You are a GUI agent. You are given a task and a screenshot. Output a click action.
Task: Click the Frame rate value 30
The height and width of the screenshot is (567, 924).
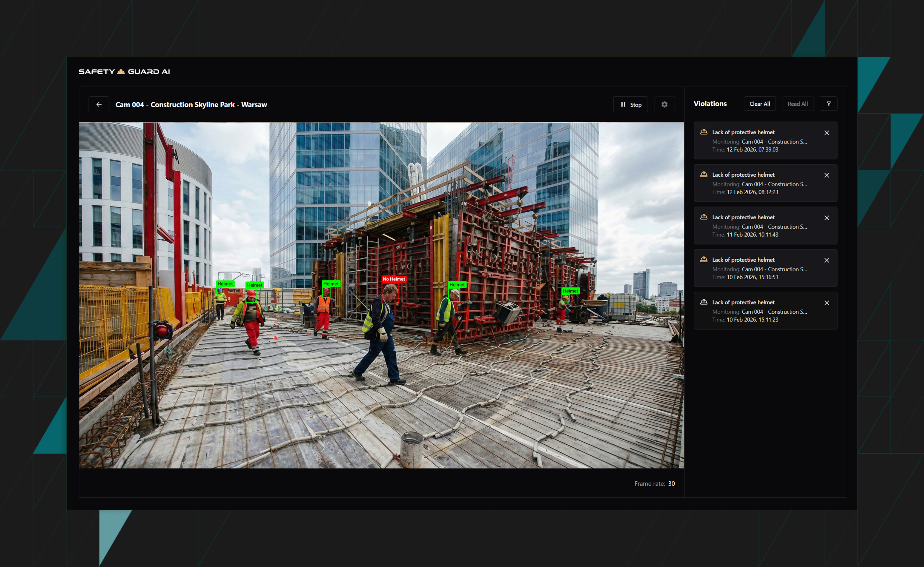pos(671,484)
